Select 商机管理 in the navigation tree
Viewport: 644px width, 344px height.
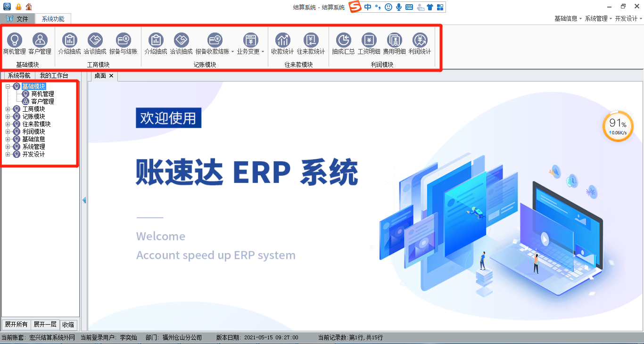point(43,94)
